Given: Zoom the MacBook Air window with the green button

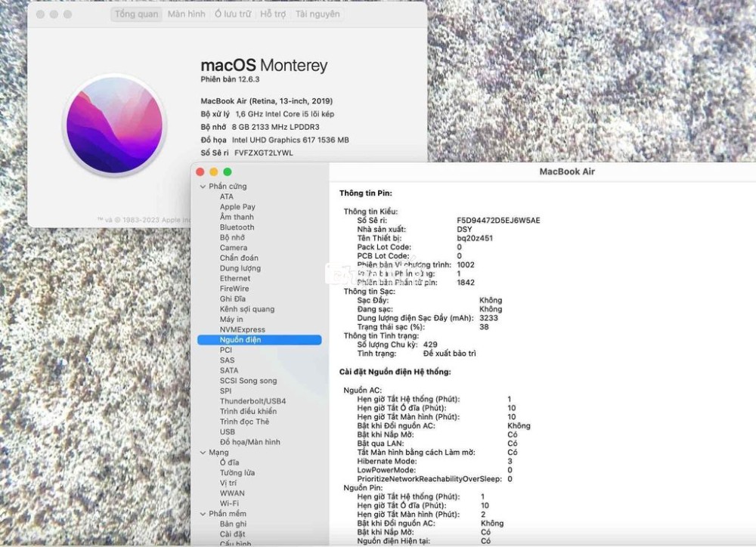Looking at the screenshot, I should (228, 172).
